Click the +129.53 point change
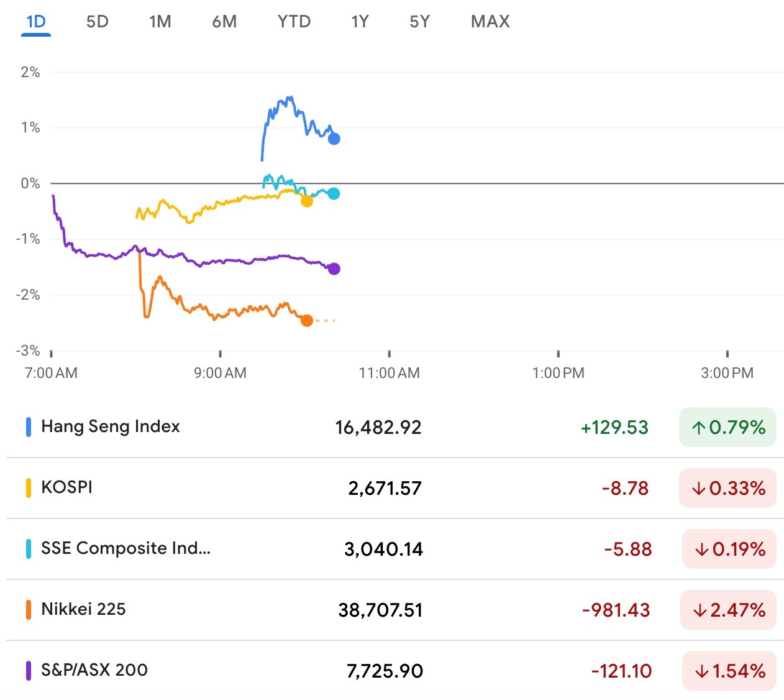Screen dimensions: 784x700 pos(614,428)
